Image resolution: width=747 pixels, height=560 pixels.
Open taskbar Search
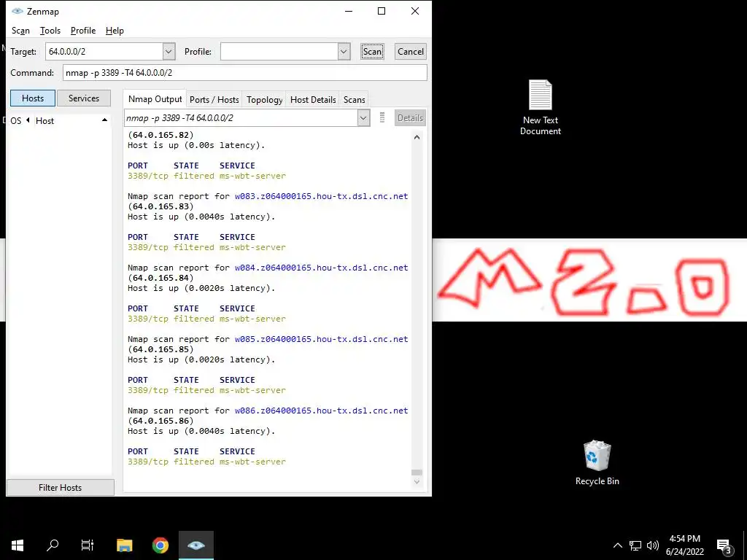click(53, 545)
